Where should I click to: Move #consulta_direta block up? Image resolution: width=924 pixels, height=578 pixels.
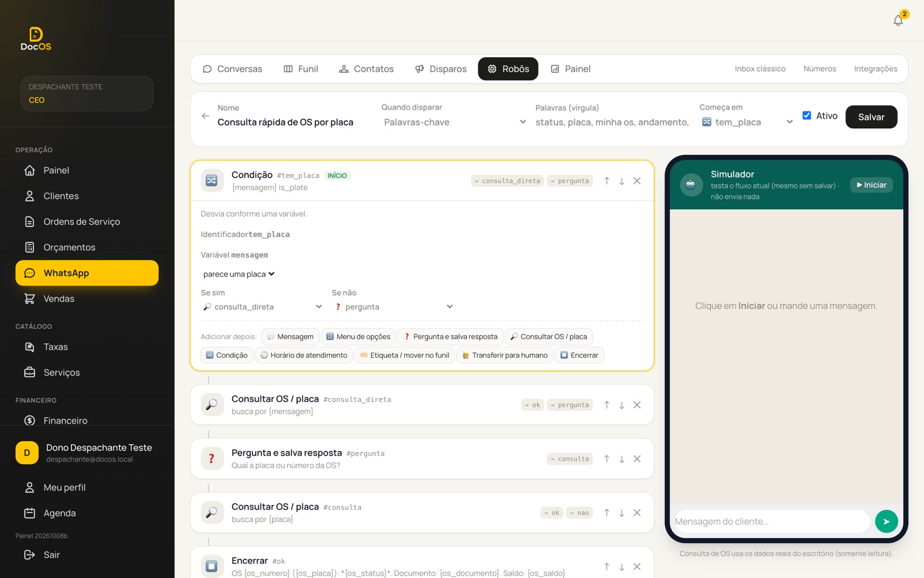(607, 405)
